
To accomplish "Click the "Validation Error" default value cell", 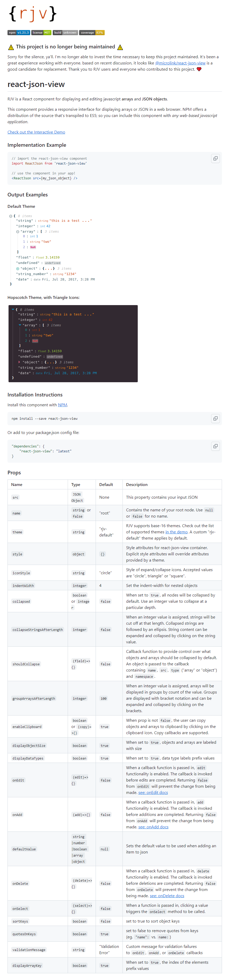I will coord(109,949).
